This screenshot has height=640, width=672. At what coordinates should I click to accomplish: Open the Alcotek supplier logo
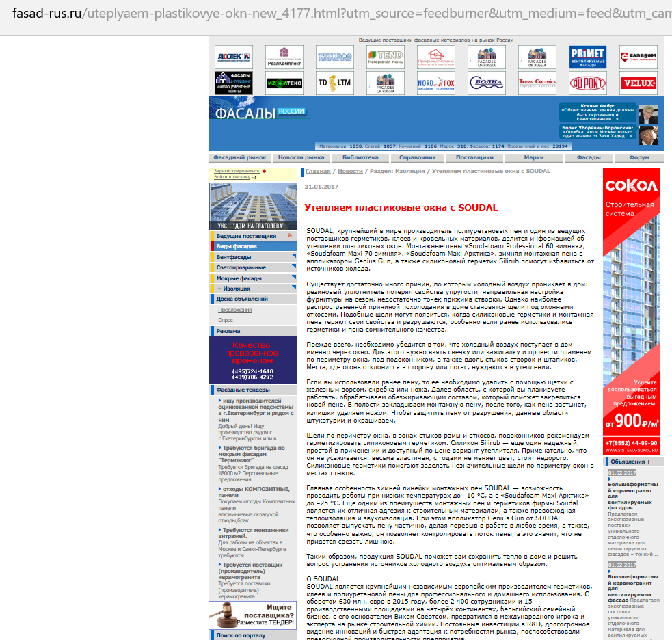click(234, 57)
